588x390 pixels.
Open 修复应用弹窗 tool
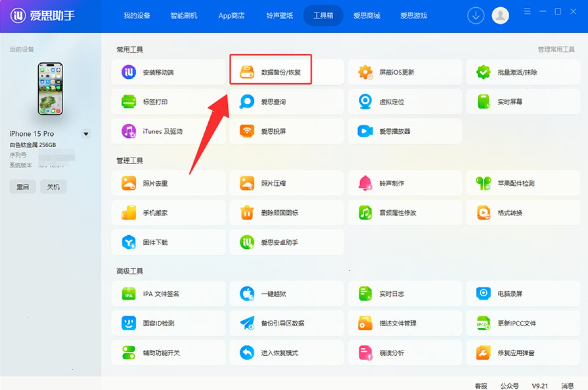coord(523,353)
